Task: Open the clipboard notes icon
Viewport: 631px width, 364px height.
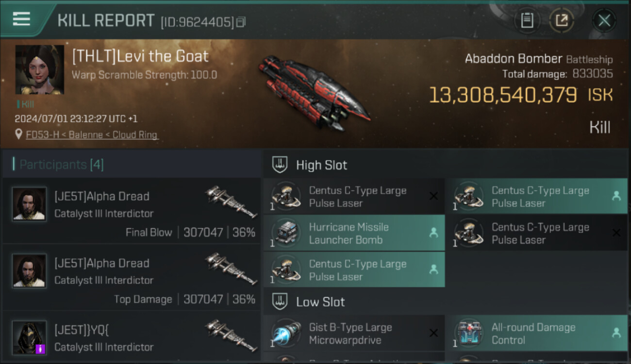Action: point(527,20)
